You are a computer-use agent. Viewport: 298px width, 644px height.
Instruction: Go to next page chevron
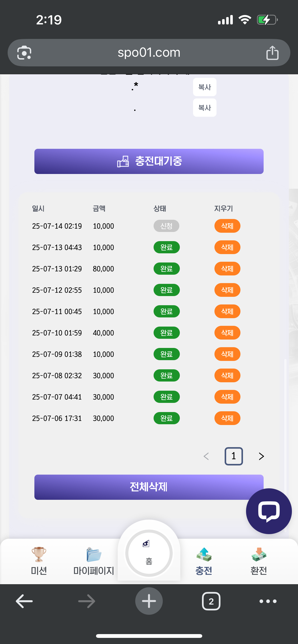click(x=261, y=456)
